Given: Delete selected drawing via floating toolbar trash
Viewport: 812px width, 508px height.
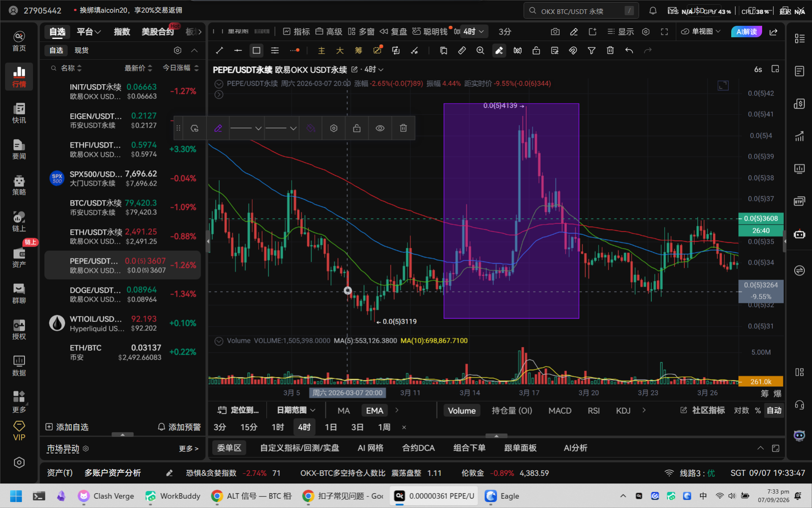Looking at the screenshot, I should coord(403,128).
